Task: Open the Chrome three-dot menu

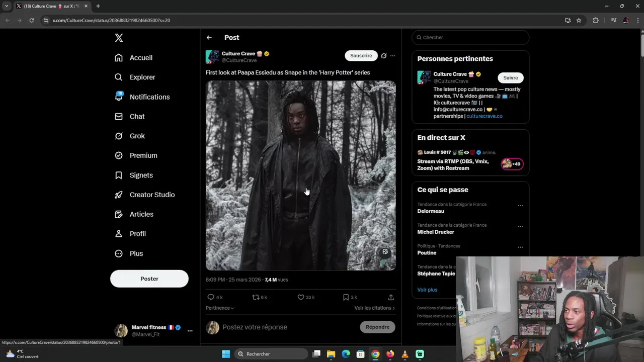Action: coord(637,21)
